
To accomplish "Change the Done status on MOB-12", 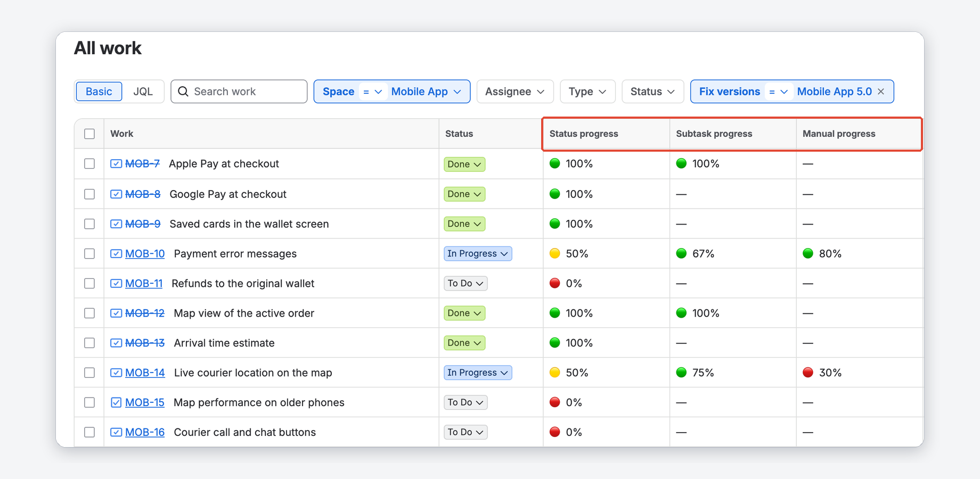I will [x=464, y=313].
